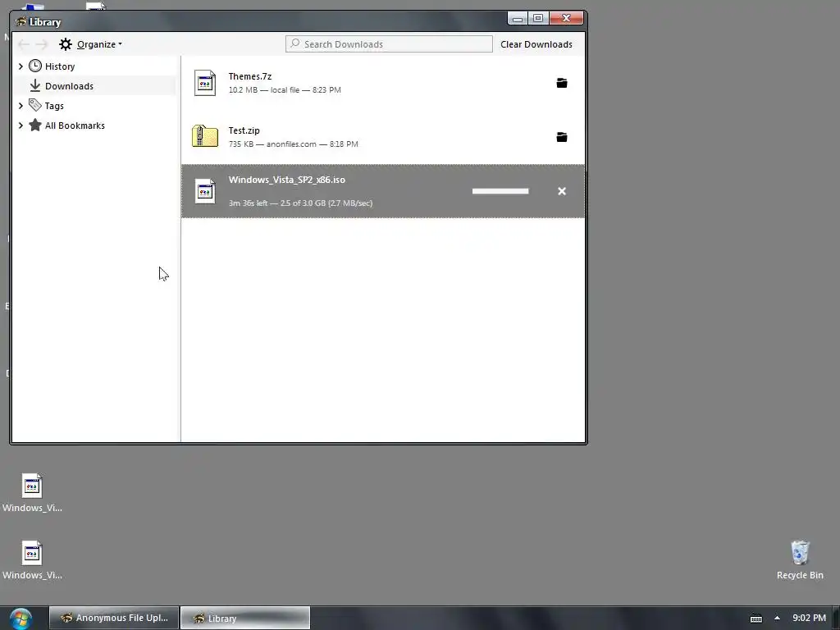Click '735 KB — anonfiles.com — 8:18 PM' text
The image size is (840, 630).
point(293,144)
